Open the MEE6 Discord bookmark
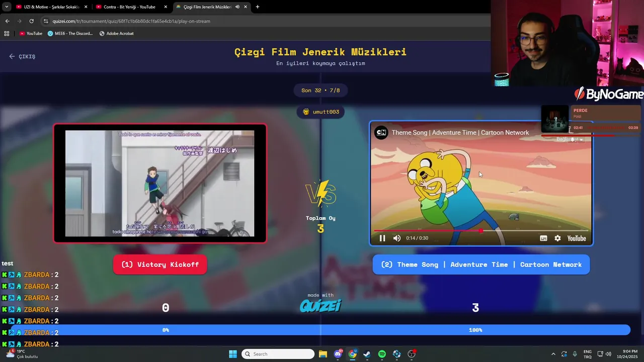This screenshot has height=362, width=644. [x=70, y=34]
